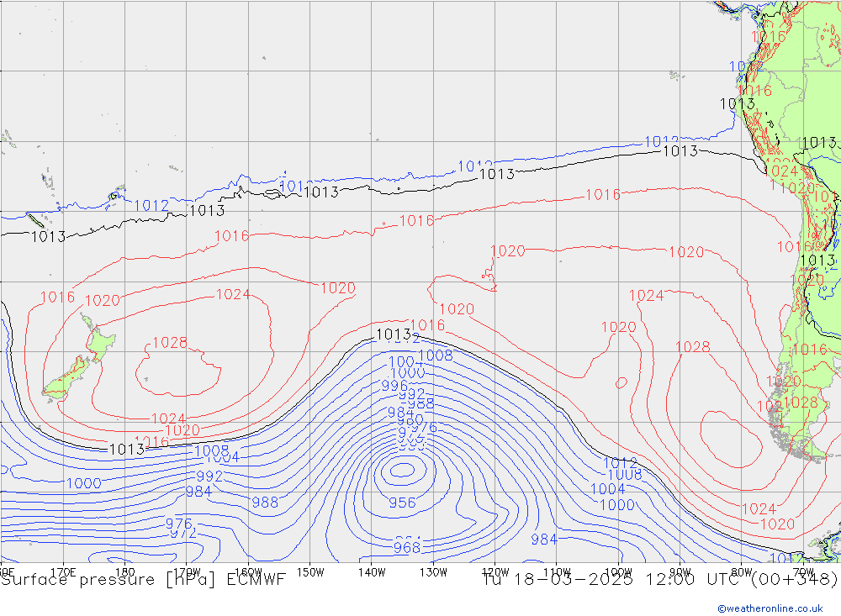Select New Zealand's South Island on map
The image size is (841, 616).
(66, 377)
